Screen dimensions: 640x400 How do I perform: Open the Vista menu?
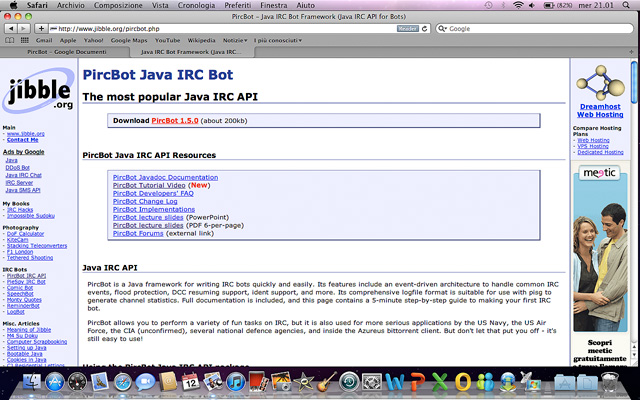pos(160,5)
